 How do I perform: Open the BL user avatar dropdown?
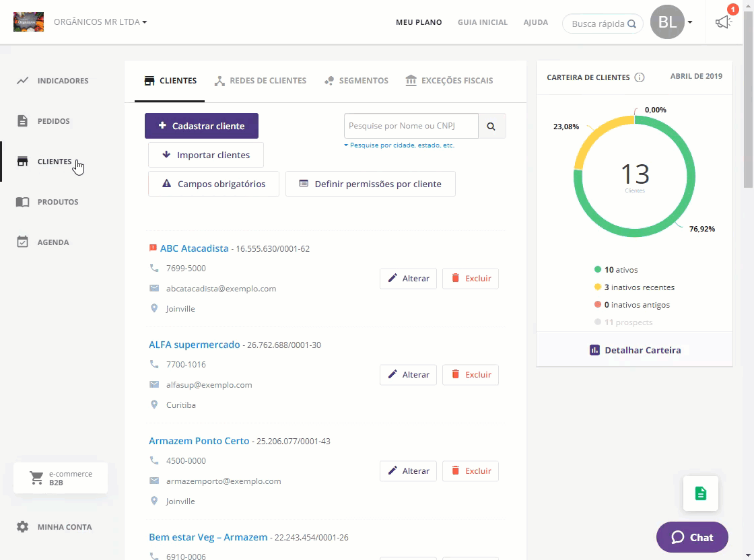[672, 22]
